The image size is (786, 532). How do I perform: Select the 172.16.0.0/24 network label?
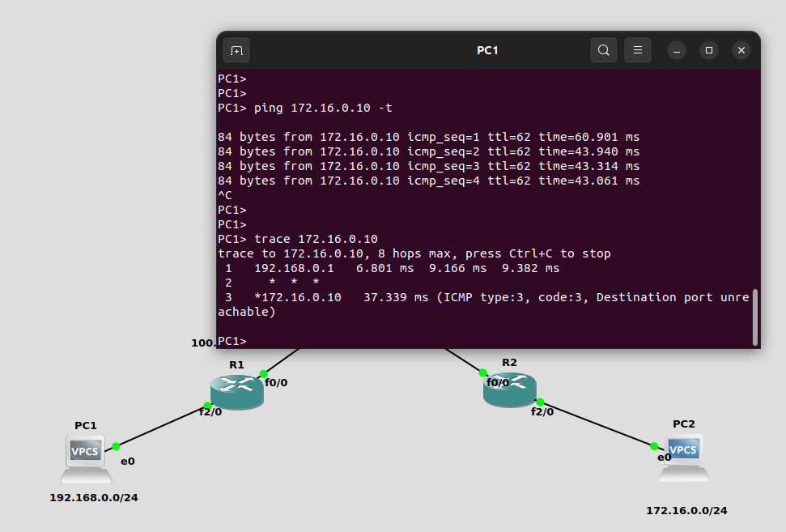click(686, 510)
